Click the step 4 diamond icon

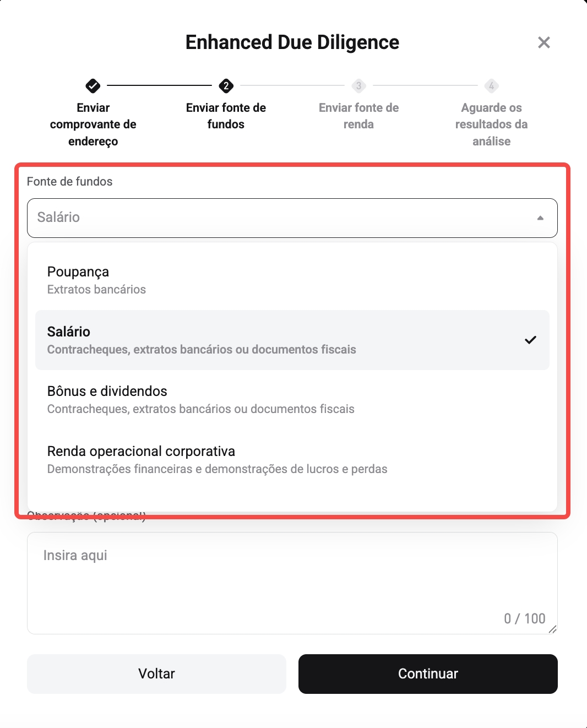coord(491,86)
